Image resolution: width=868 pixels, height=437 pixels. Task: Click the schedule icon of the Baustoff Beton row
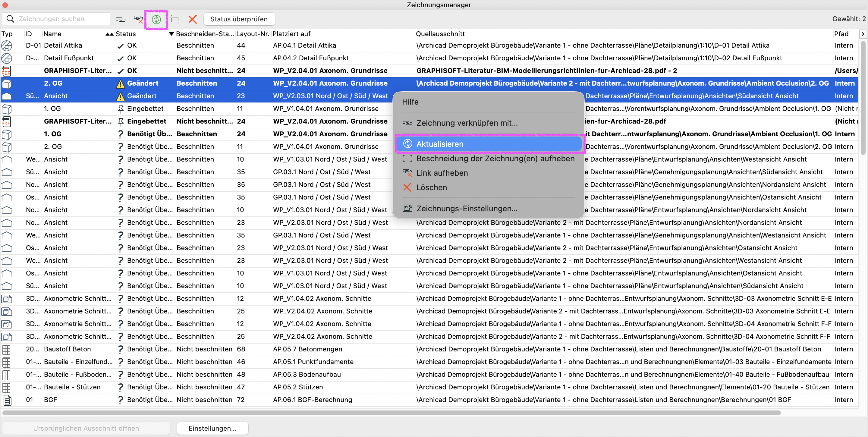(6, 349)
